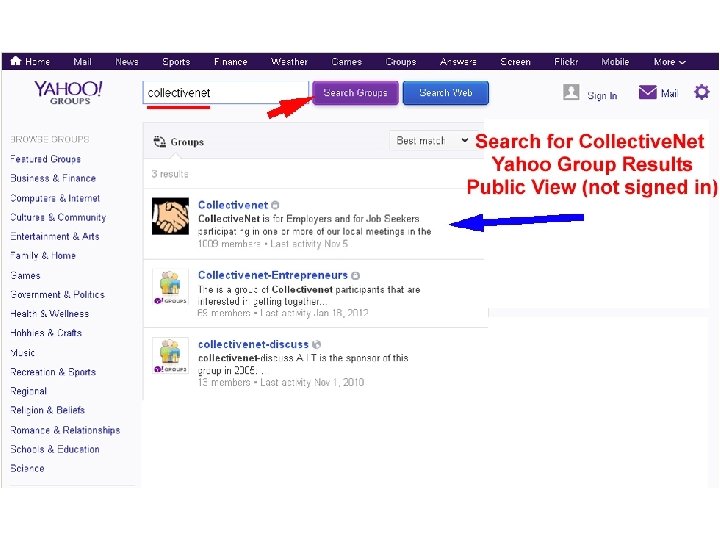Open Sports in top navigation
720x540 pixels.
click(x=176, y=62)
